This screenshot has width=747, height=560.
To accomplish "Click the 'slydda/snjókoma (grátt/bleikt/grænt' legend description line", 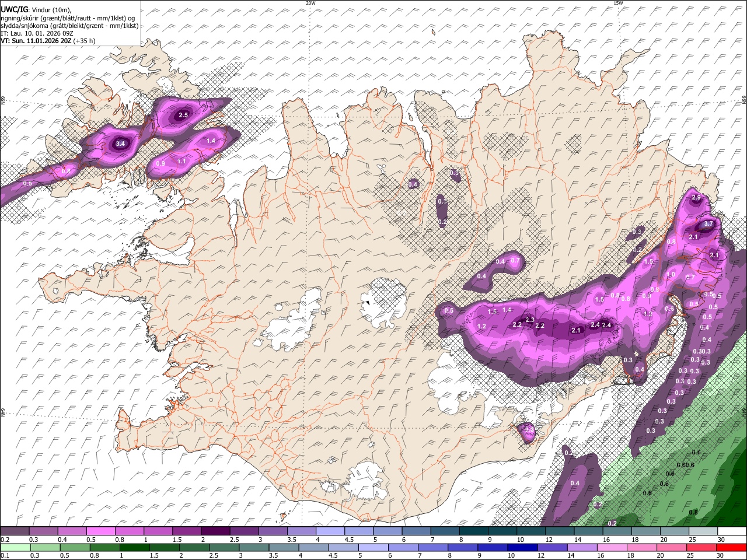I will click(69, 26).
